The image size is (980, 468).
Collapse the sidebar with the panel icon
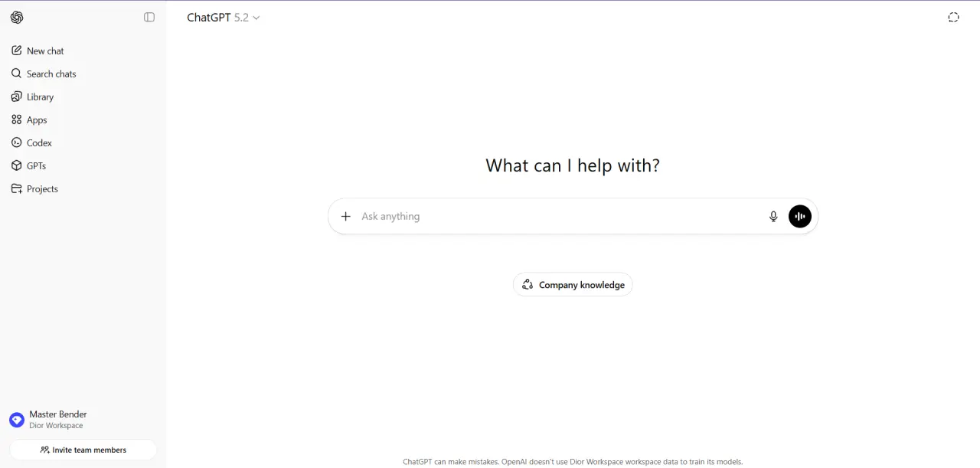coord(149,18)
